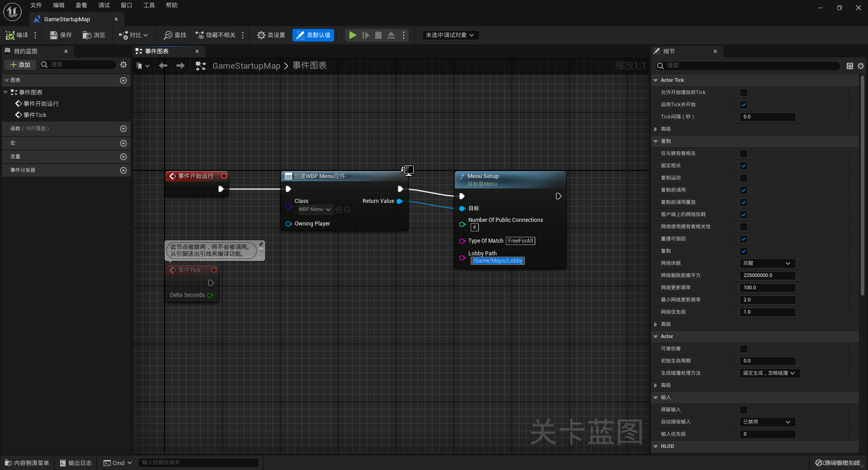The height and width of the screenshot is (470, 868).
Task: Open the 窗口 menu
Action: click(126, 5)
